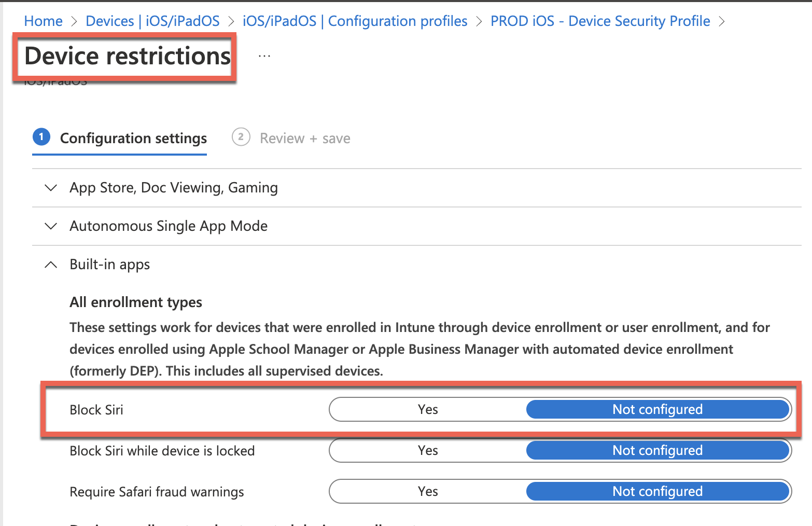The width and height of the screenshot is (812, 526).
Task: Click the Built-in apps section title
Action: point(110,265)
